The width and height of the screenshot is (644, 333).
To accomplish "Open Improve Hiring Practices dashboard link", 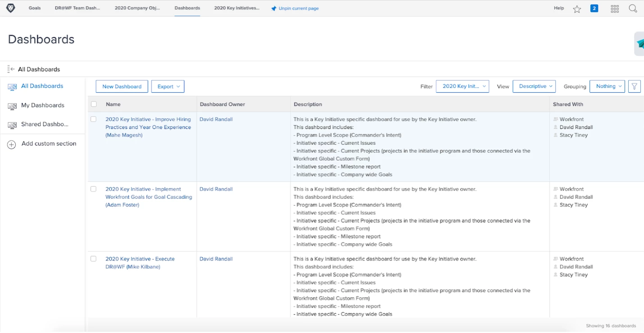I will 148,127.
